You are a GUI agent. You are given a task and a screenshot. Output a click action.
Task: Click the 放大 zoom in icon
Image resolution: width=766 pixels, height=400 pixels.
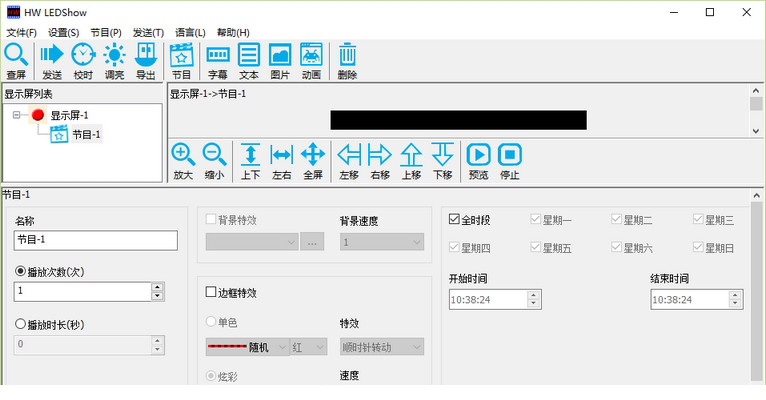coord(183,161)
